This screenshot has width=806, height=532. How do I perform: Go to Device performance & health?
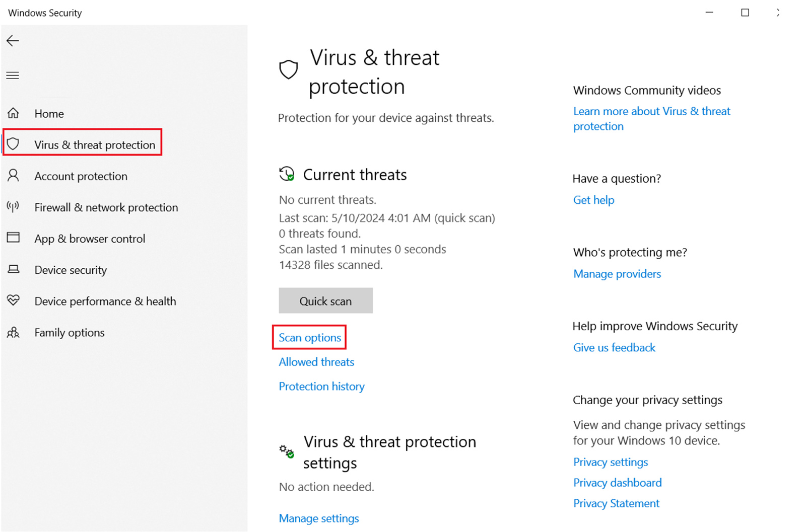(105, 301)
